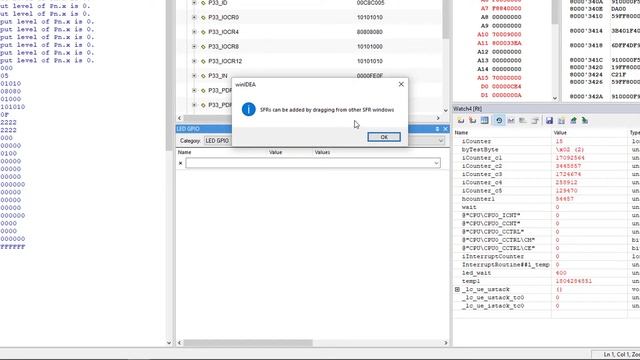
Task: Click the P33_IN register icon
Action: click(x=203, y=76)
